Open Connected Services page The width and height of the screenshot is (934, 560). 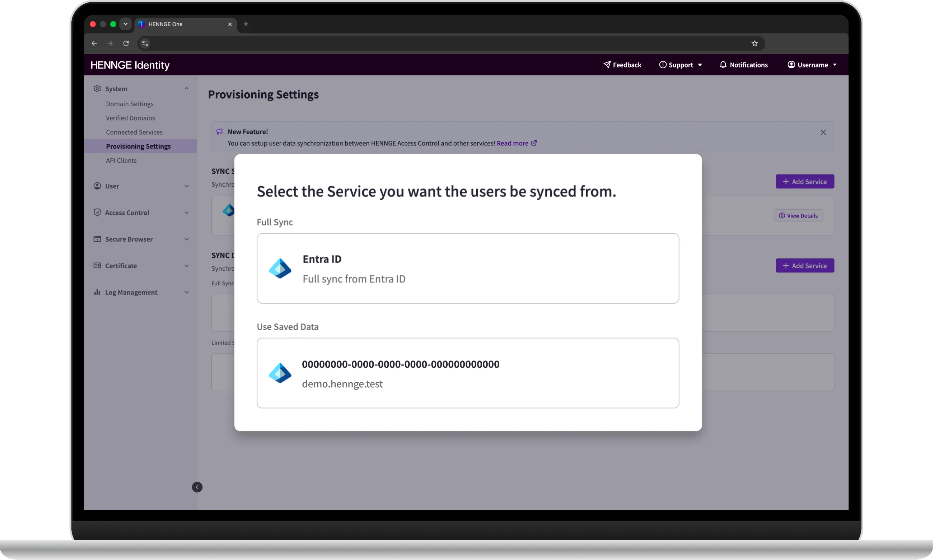[x=134, y=132]
